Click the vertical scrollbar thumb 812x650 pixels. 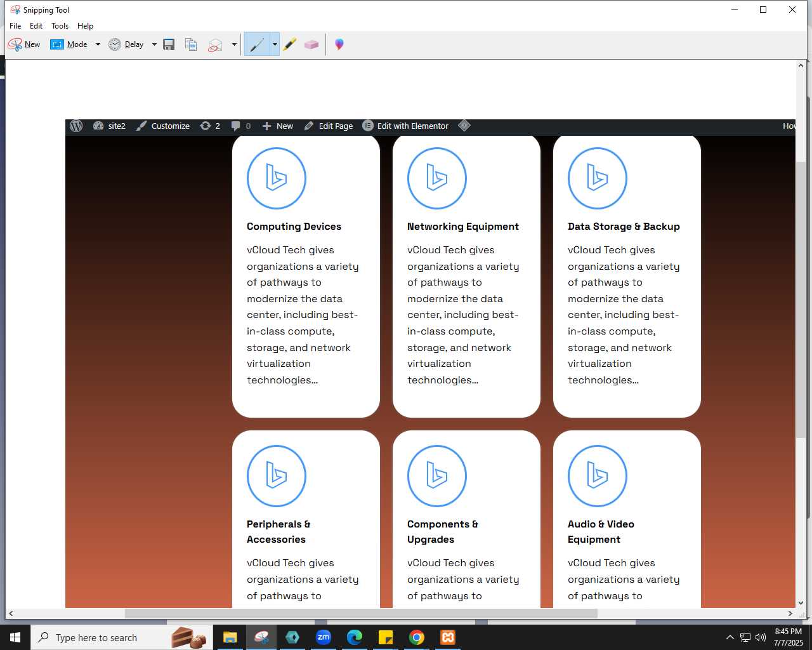[801, 300]
